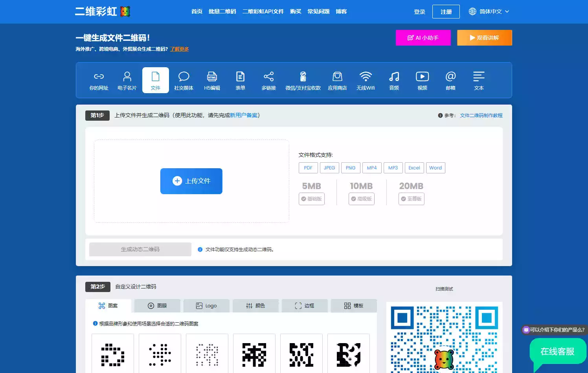Switch to the Logo design tab
The image size is (588, 373).
pos(206,306)
